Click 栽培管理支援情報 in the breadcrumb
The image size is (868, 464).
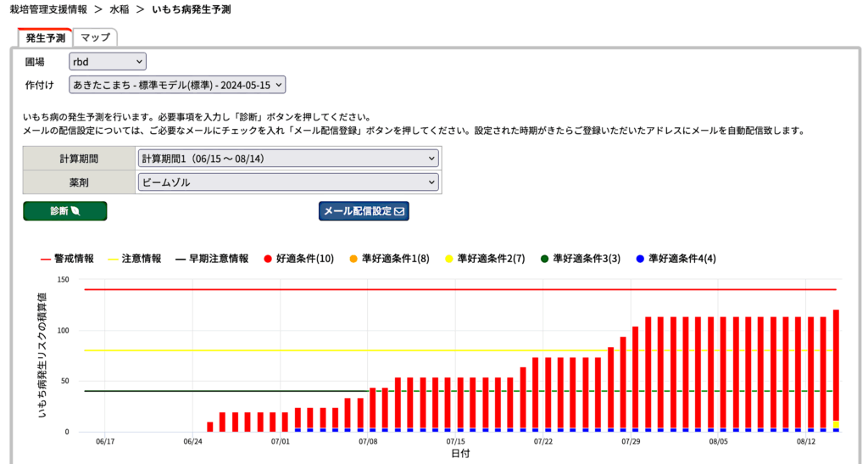click(53, 9)
